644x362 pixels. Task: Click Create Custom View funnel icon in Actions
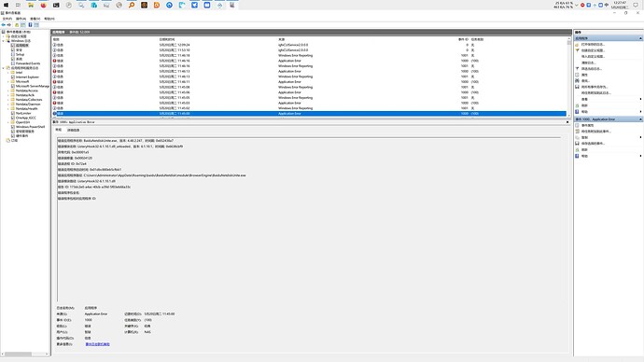[577, 50]
